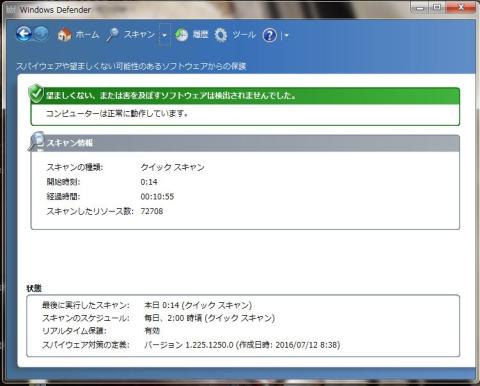This screenshot has height=386, width=480.
Task: Click the '経過時間:' label
Action: 63,197
